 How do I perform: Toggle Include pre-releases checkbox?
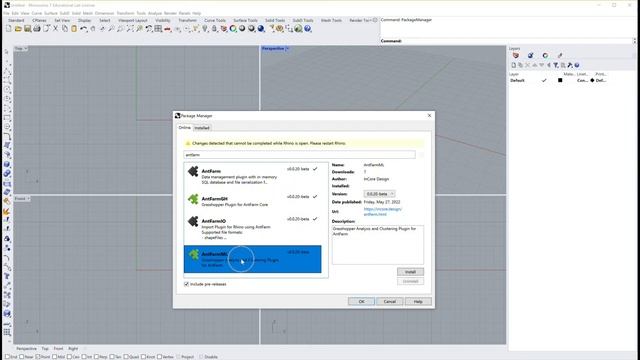pyautogui.click(x=187, y=284)
